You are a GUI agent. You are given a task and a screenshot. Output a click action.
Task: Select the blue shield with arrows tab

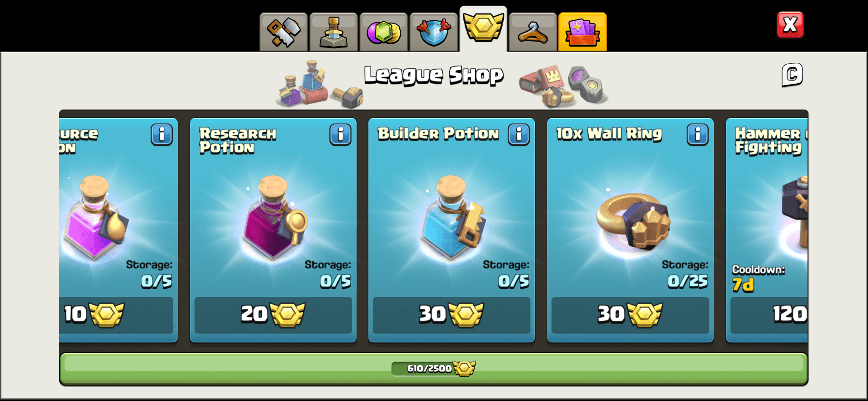click(x=434, y=32)
